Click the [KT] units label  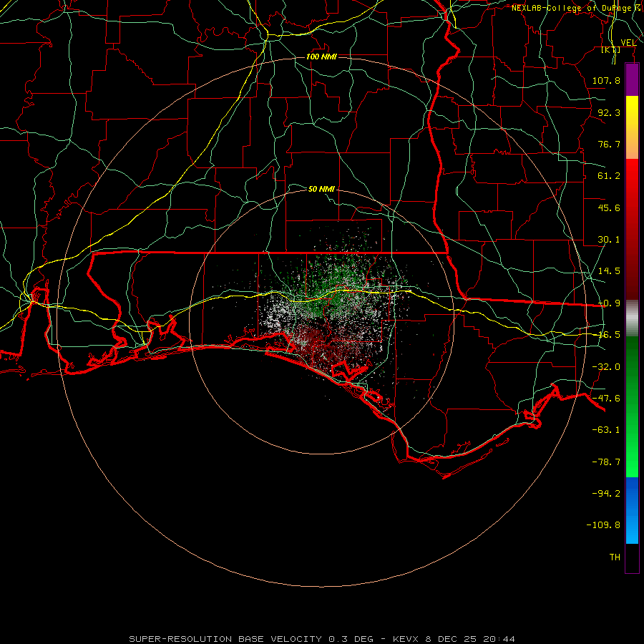tap(611, 50)
